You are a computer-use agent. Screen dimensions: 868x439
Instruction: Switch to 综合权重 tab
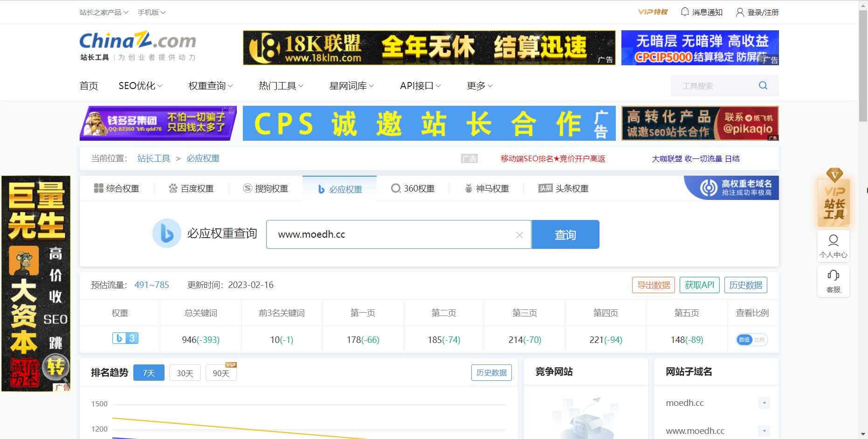tap(117, 188)
